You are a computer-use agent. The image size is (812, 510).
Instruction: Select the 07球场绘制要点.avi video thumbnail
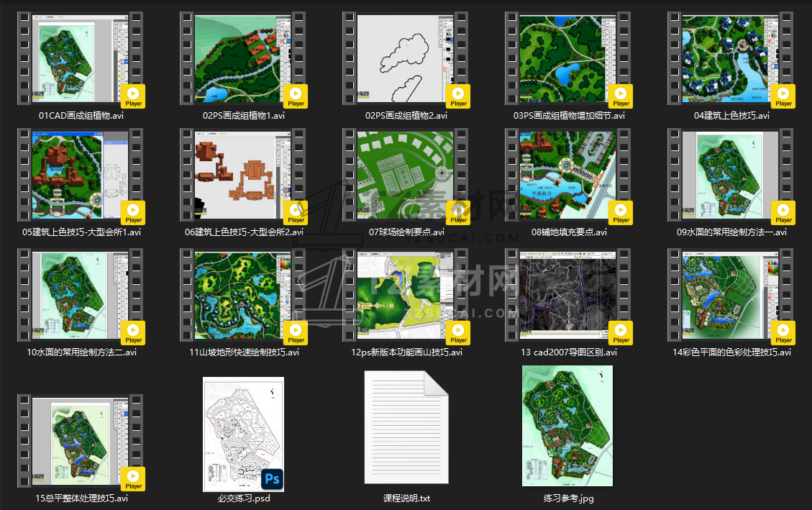pos(406,175)
